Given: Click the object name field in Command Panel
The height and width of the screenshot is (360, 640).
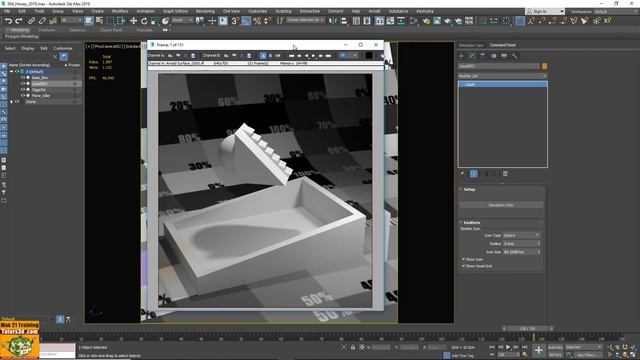Looking at the screenshot, I should (498, 66).
